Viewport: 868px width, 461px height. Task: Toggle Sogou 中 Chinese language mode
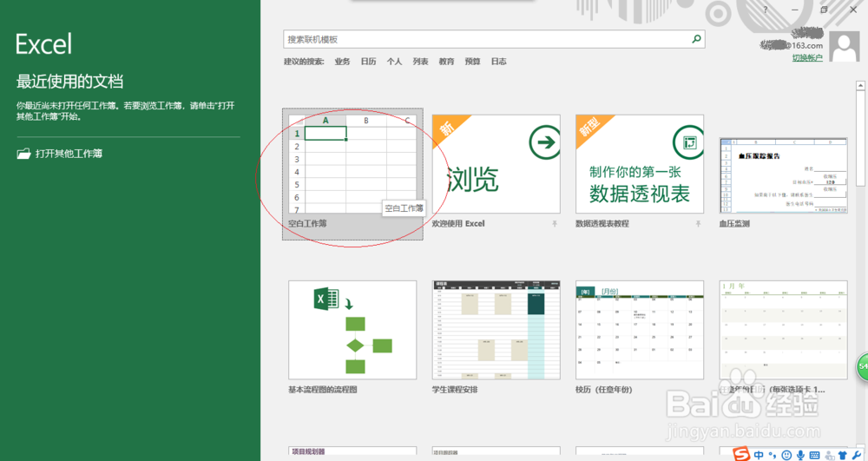[759, 455]
